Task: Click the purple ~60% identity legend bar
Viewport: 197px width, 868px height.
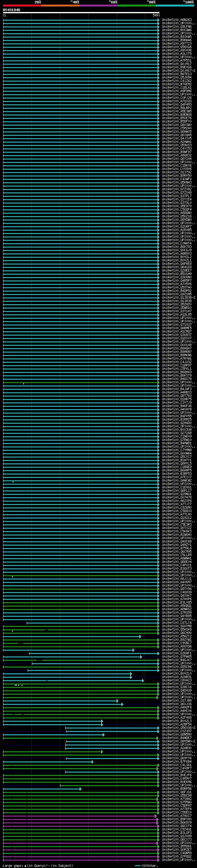Action: tap(99, 6)
